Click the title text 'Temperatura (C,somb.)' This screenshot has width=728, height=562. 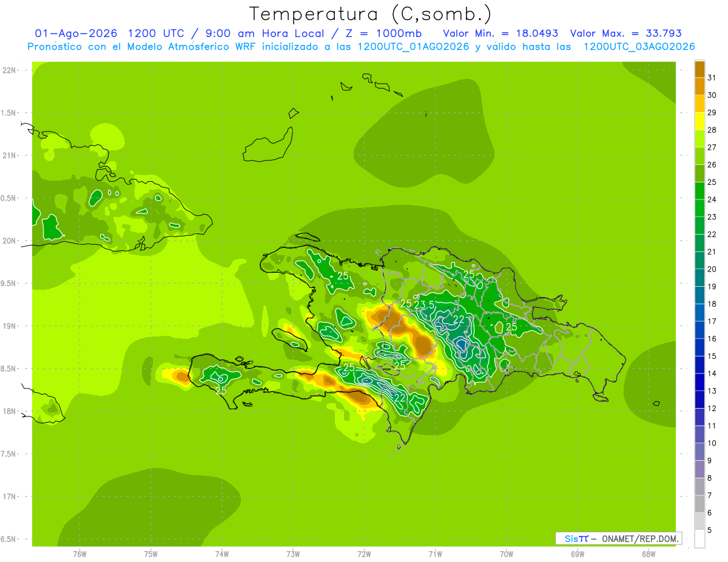coord(370,14)
